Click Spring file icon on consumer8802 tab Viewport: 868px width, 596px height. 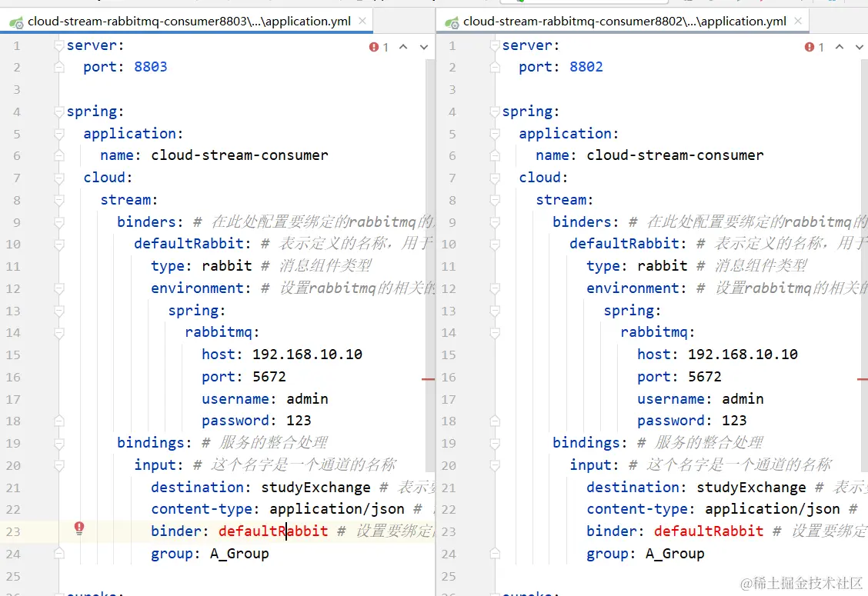point(452,22)
